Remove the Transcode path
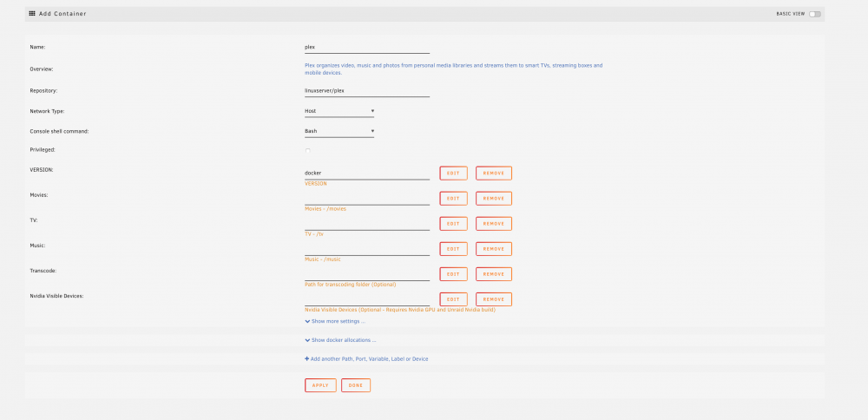 click(x=494, y=274)
